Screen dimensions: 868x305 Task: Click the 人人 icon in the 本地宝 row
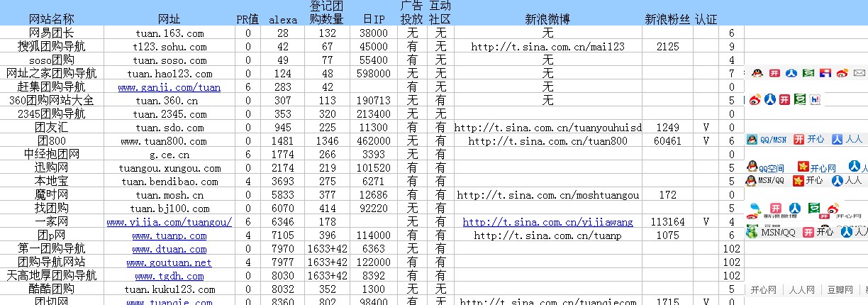(x=837, y=180)
